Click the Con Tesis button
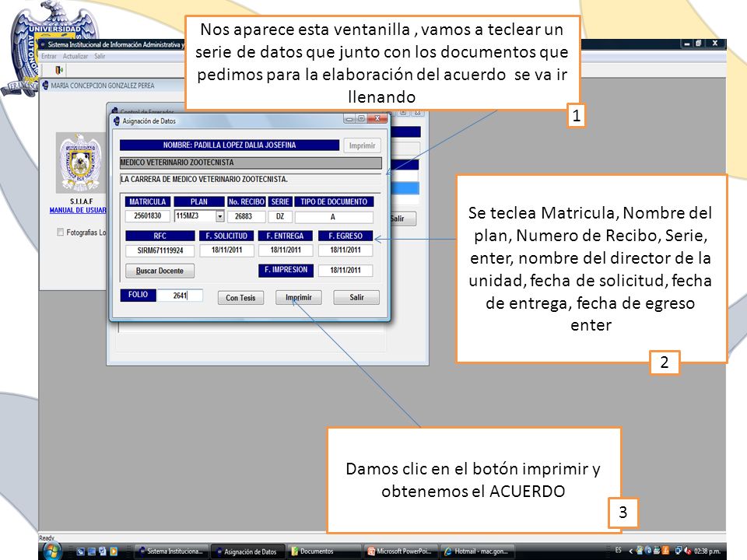 [240, 298]
